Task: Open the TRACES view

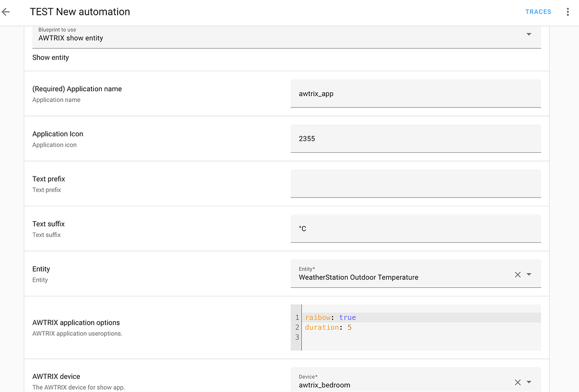Action: click(538, 12)
